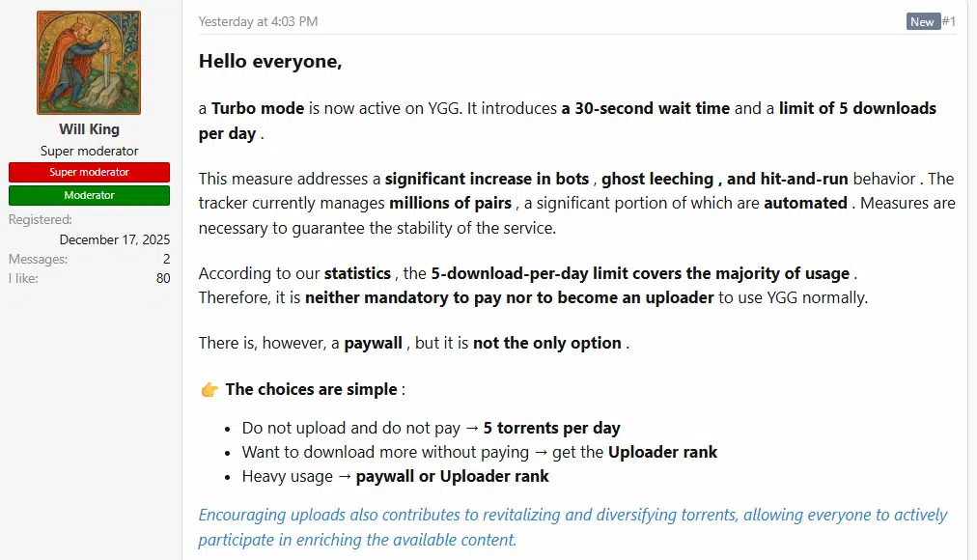Click the blue italic 'Encouraging uploads' sentence
977x560 pixels.
[x=572, y=526]
